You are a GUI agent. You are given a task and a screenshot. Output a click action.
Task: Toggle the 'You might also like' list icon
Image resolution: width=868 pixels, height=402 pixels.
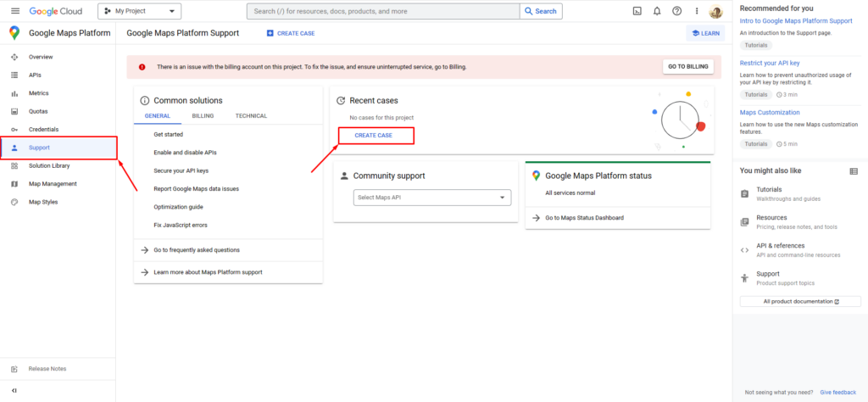click(854, 170)
